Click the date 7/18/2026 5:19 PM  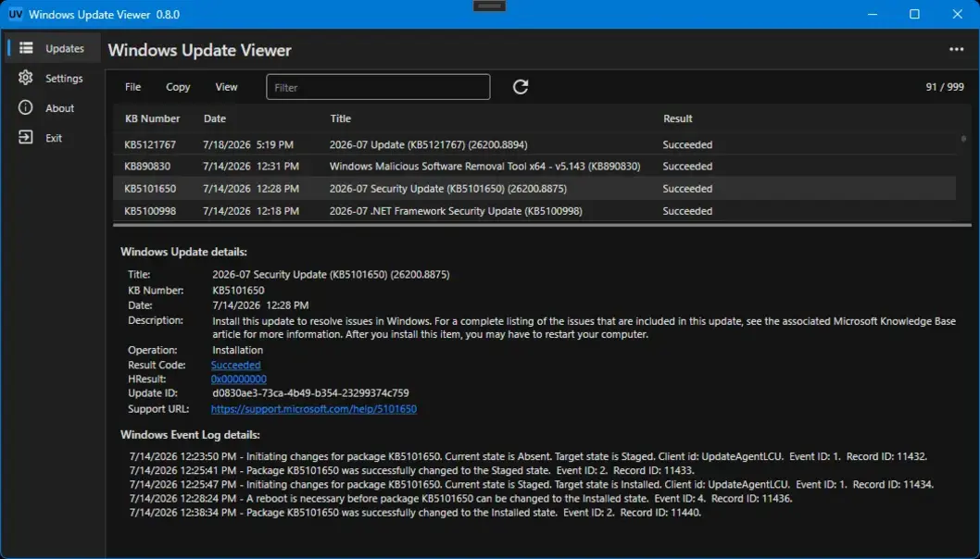tap(248, 144)
